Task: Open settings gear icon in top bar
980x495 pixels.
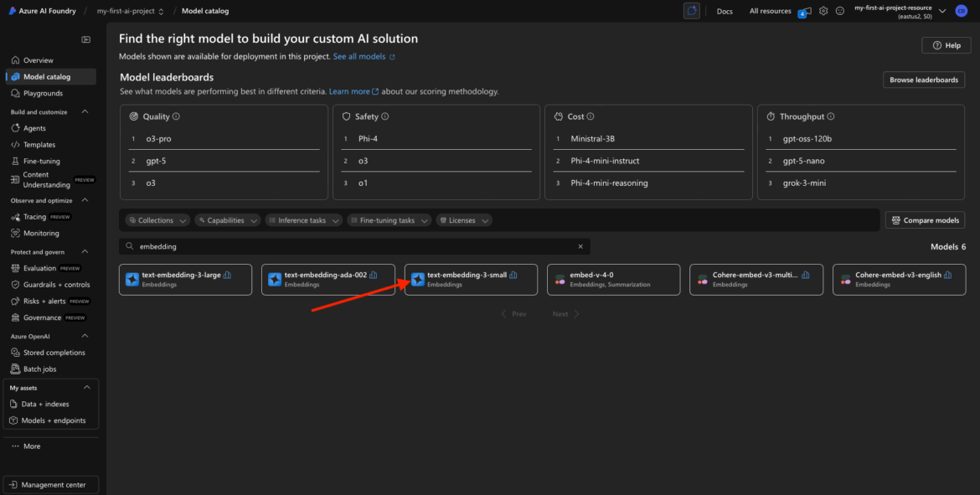Action: pos(823,11)
